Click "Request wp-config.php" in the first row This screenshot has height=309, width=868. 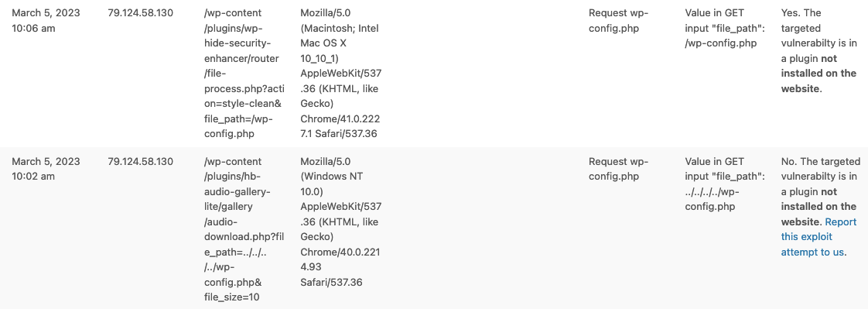(x=618, y=20)
